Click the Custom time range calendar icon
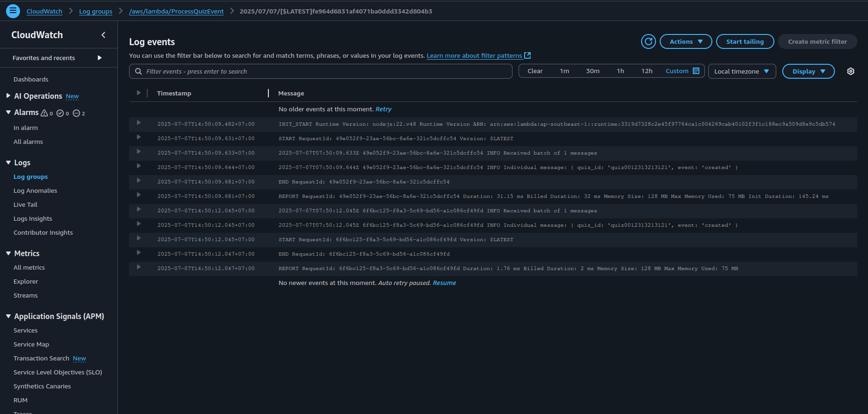 (696, 71)
